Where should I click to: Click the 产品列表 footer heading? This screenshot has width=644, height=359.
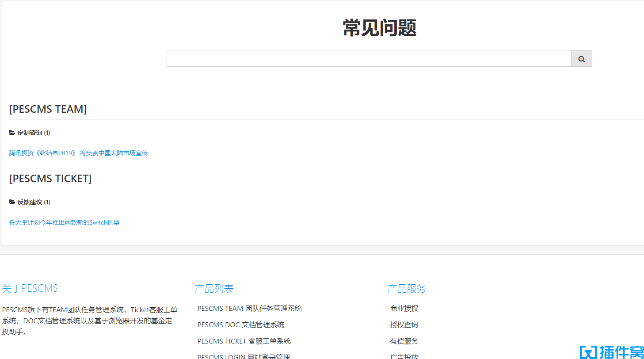[214, 289]
